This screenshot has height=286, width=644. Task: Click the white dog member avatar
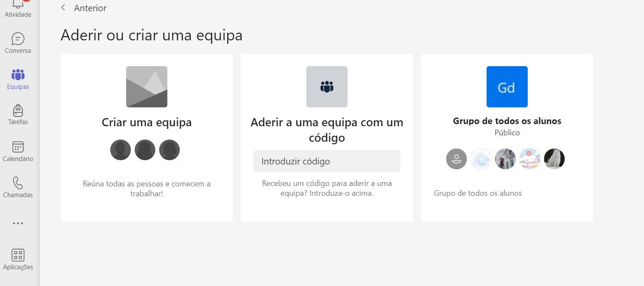point(554,159)
